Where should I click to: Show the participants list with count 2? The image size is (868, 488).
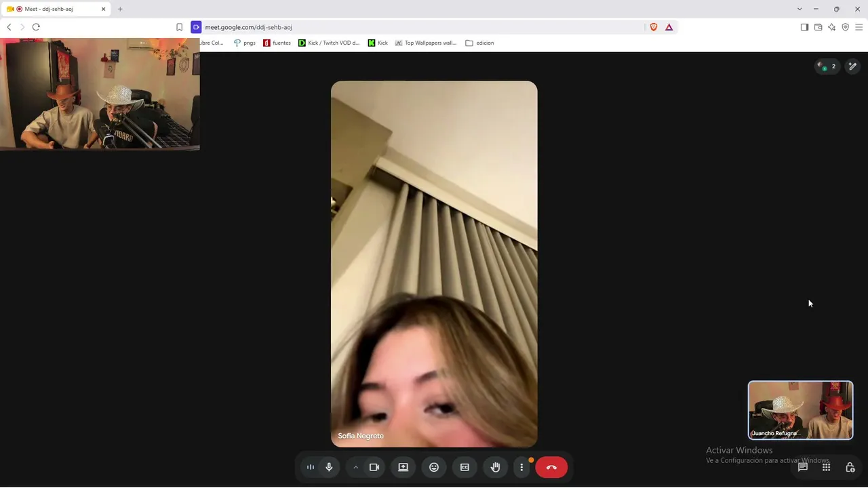(827, 66)
